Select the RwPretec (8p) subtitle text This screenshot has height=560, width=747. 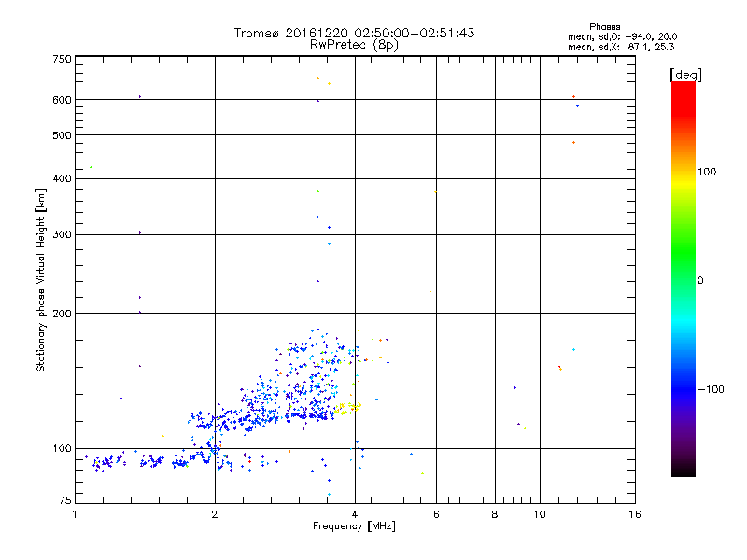[354, 44]
